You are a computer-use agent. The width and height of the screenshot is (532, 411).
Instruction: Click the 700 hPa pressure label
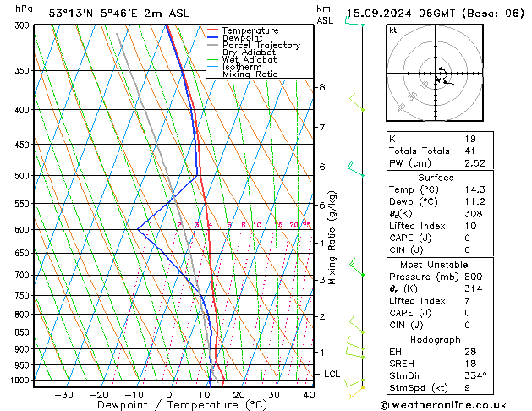[x=24, y=276]
